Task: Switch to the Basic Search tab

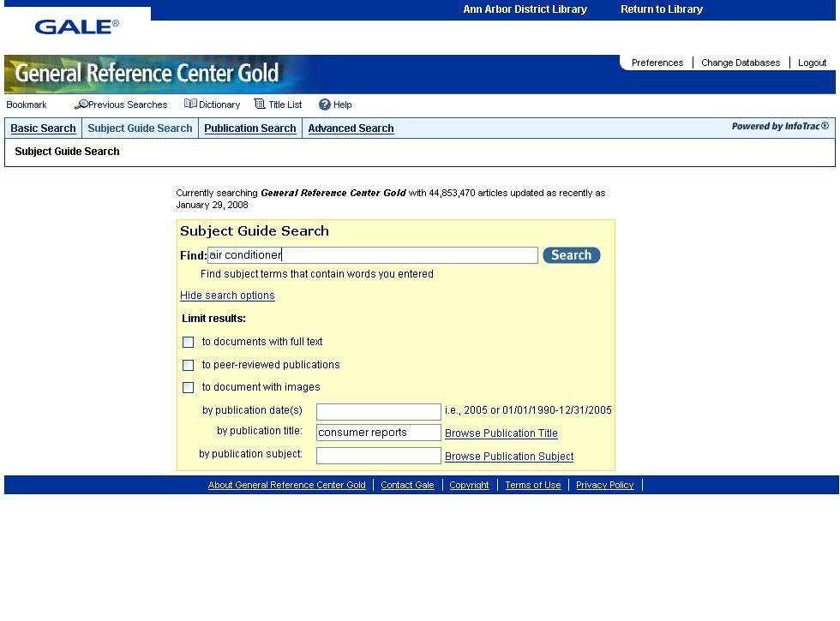Action: 44,128
